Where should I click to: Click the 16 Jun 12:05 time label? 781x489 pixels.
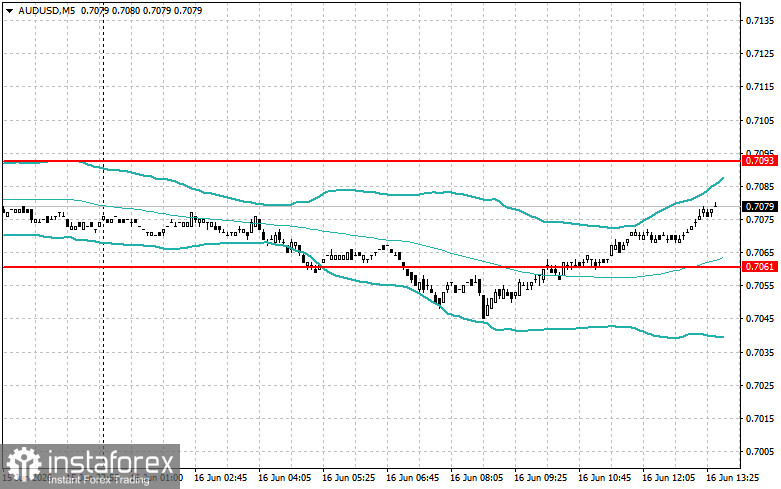(668, 478)
